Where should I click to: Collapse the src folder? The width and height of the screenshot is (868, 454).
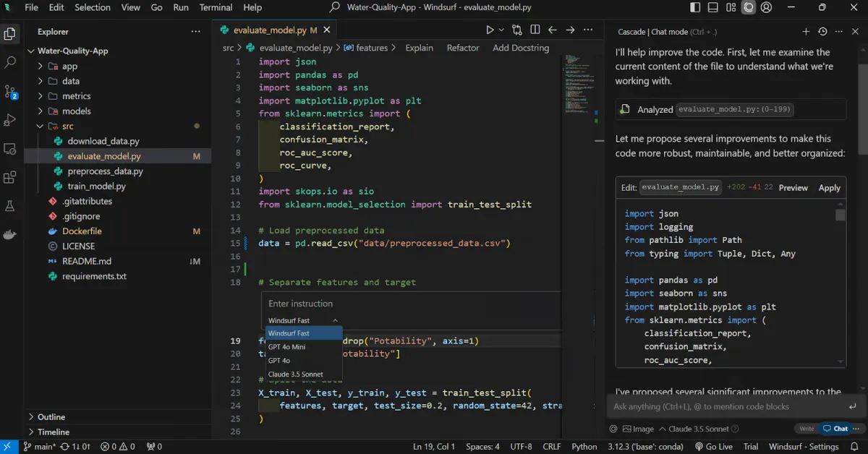(x=67, y=126)
